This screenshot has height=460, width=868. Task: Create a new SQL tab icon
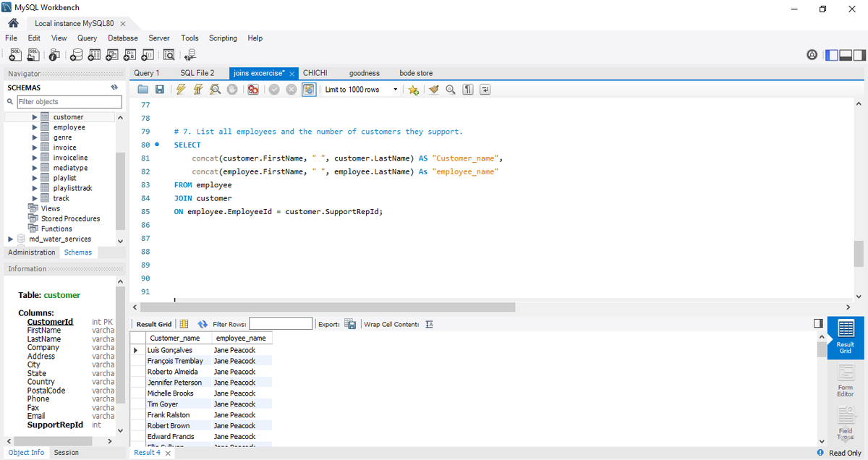[14, 54]
